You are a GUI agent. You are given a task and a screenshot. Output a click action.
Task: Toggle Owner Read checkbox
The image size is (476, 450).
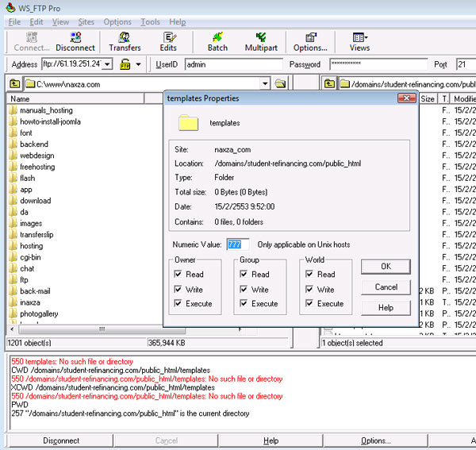[178, 274]
